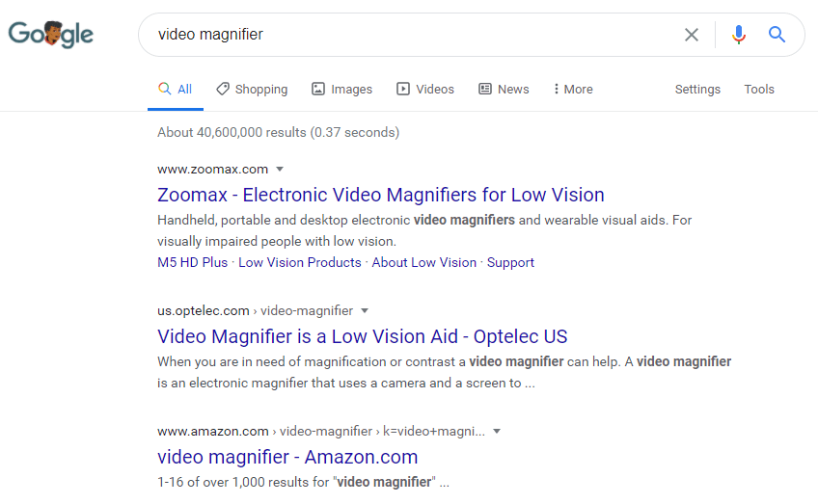Screen dimensions: 818x504
Task: Open the Google doodle logo
Action: pos(50,35)
